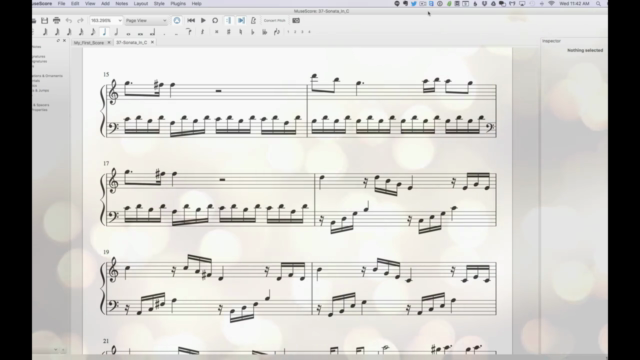Redo the last undone action
Image resolution: width=640 pixels, height=360 pixels.
[80, 20]
